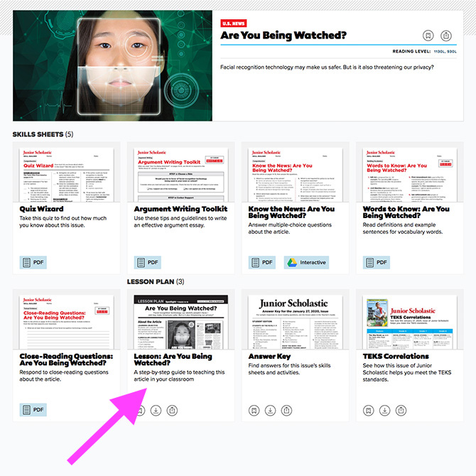Share the Are You Being Watched article
This screenshot has height=476, width=476.
(446, 36)
